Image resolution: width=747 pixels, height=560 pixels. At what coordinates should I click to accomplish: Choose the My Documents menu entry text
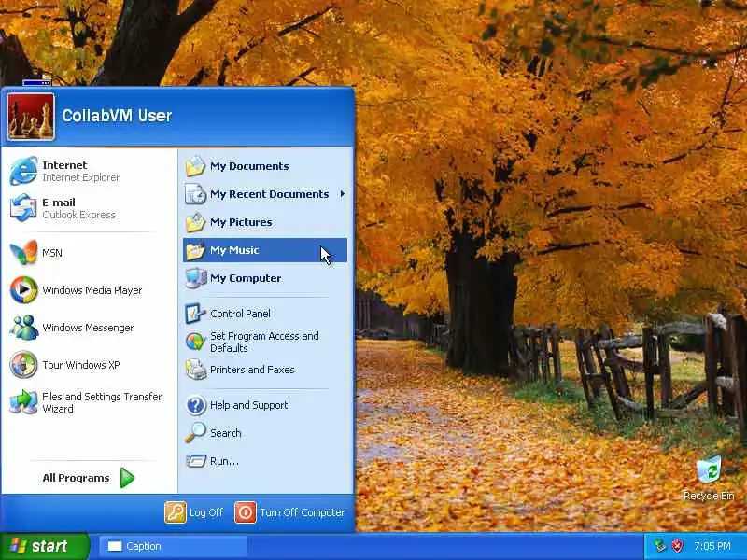[x=249, y=166]
